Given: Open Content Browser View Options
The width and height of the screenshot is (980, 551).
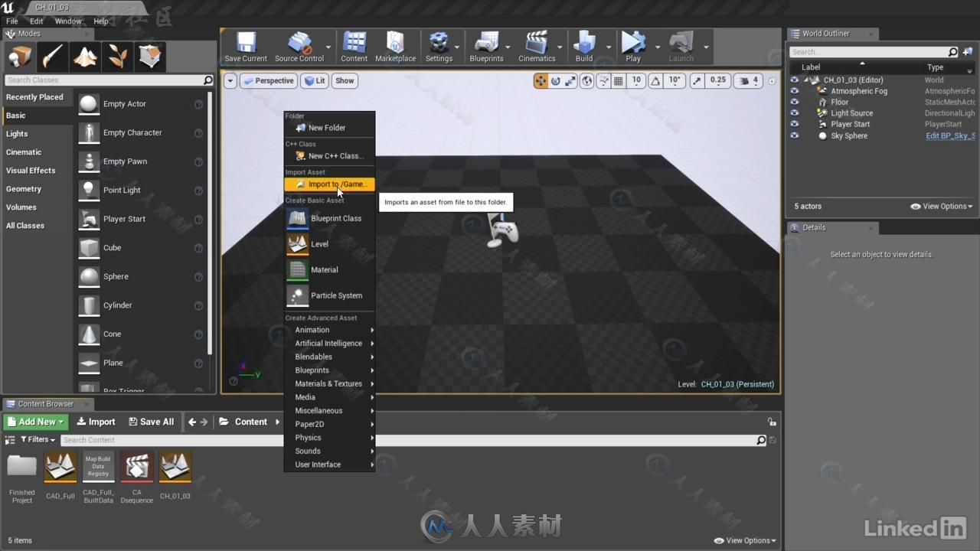Looking at the screenshot, I should tap(745, 540).
